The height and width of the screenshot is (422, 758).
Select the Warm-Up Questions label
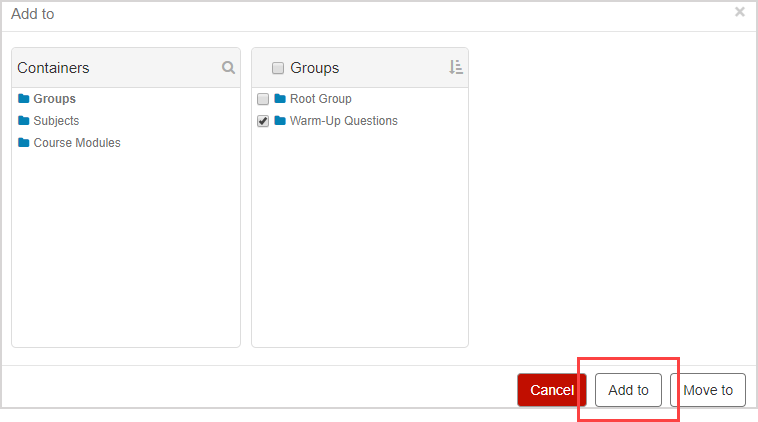coord(343,121)
